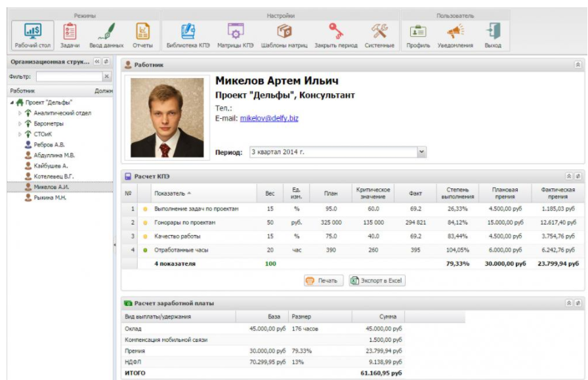
Task: Open Уведомления notifications megaphone
Action: tap(455, 32)
